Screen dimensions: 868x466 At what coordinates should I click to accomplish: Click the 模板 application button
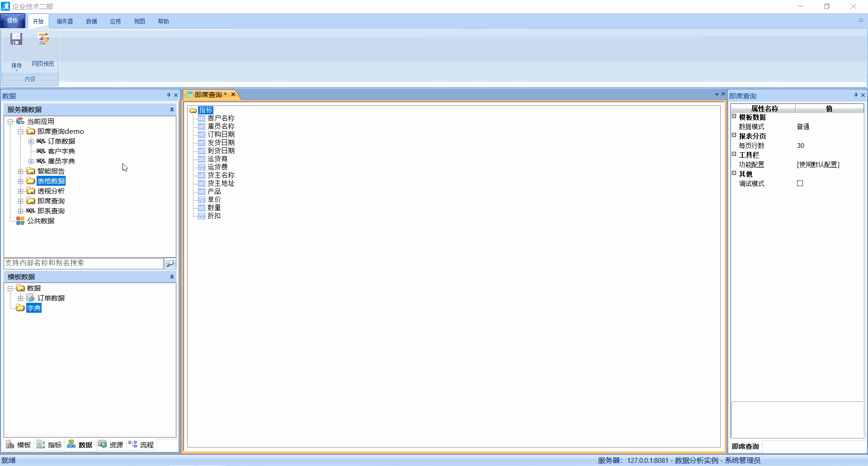pyautogui.click(x=13, y=21)
